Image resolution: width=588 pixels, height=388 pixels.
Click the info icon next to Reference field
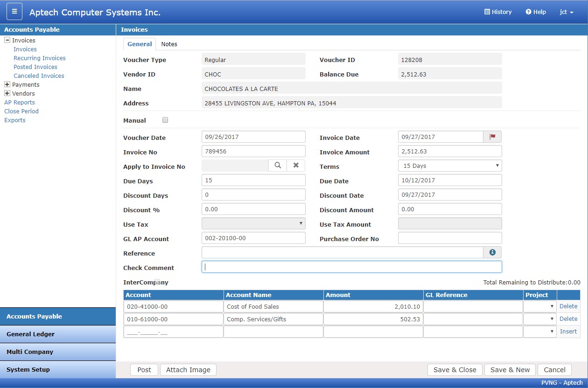tap(492, 252)
